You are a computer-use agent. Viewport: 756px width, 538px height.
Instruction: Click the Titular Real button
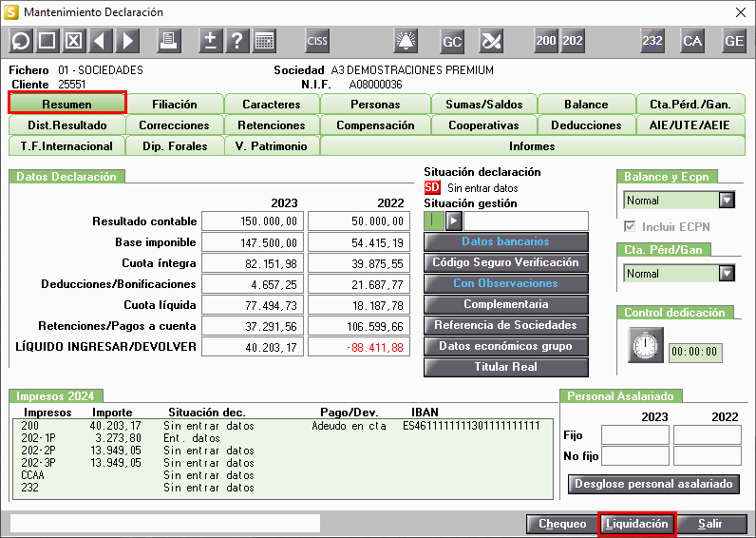pyautogui.click(x=506, y=367)
